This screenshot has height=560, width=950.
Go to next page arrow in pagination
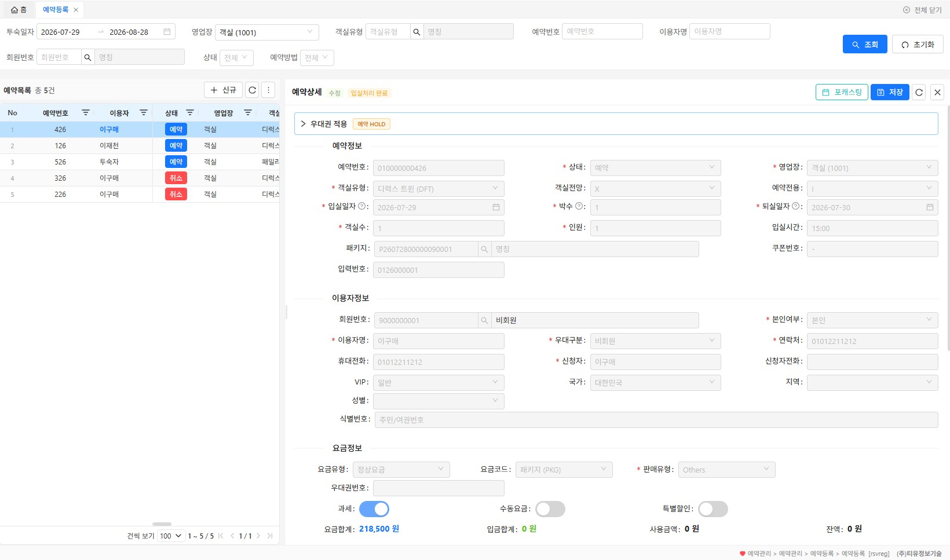tap(258, 536)
